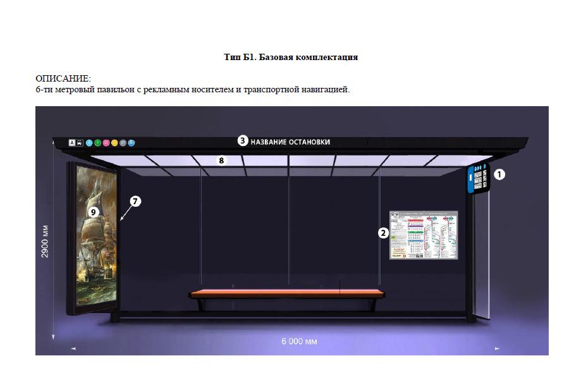This screenshot has height=392, width=562.
Task: Click the orange bench in the pavilion
Action: click(x=287, y=294)
